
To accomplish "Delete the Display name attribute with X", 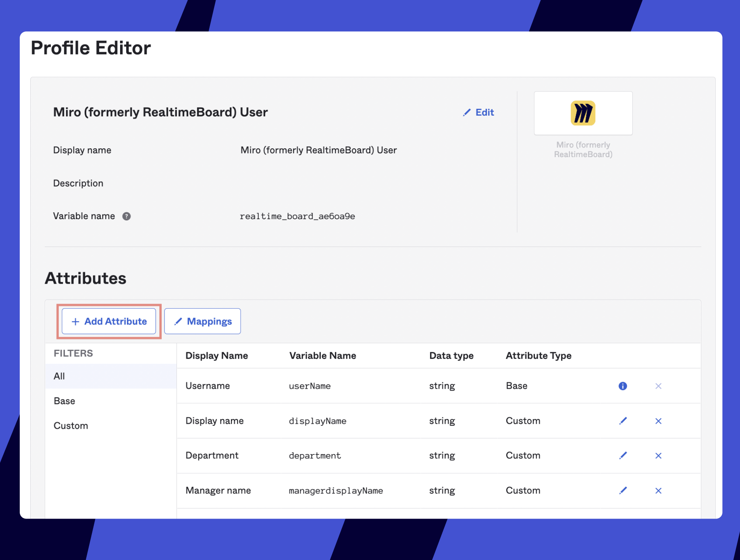I will point(658,421).
